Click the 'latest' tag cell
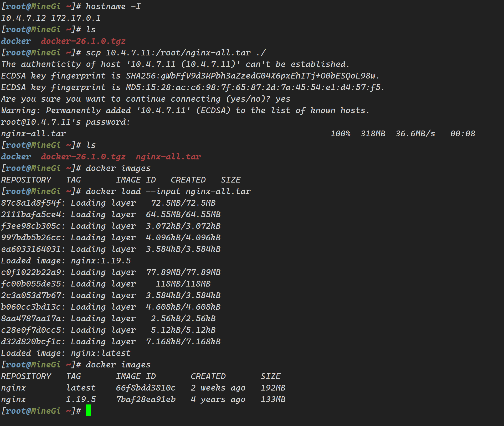The width and height of the screenshot is (504, 426). point(81,388)
